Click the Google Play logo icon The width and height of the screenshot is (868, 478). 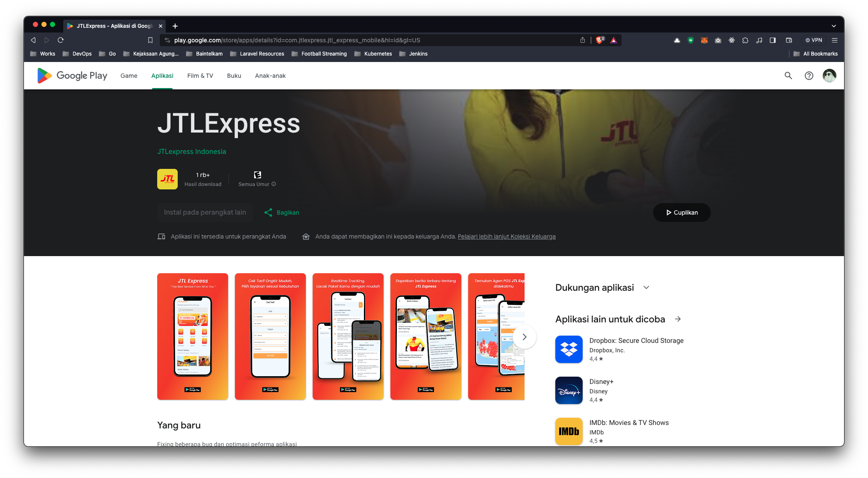pos(44,75)
